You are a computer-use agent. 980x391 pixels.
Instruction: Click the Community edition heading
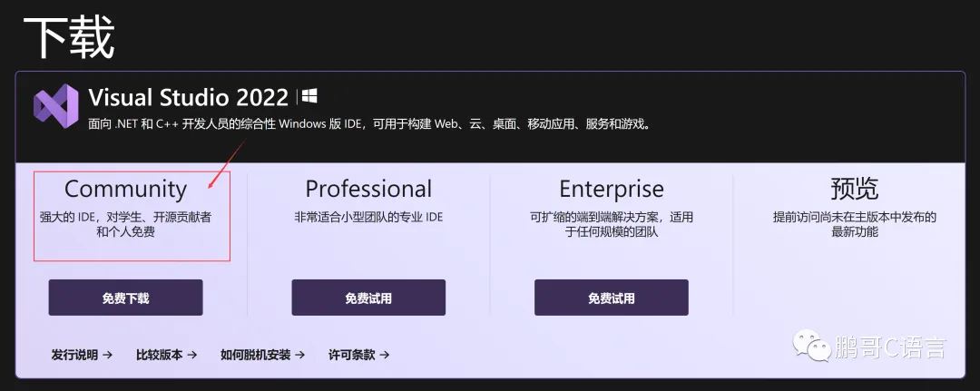point(125,190)
